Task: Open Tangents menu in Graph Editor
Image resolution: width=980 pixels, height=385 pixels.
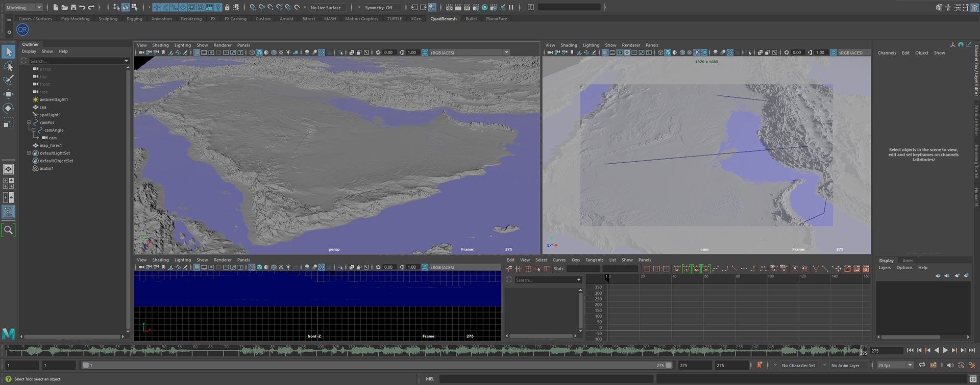Action: coord(594,260)
